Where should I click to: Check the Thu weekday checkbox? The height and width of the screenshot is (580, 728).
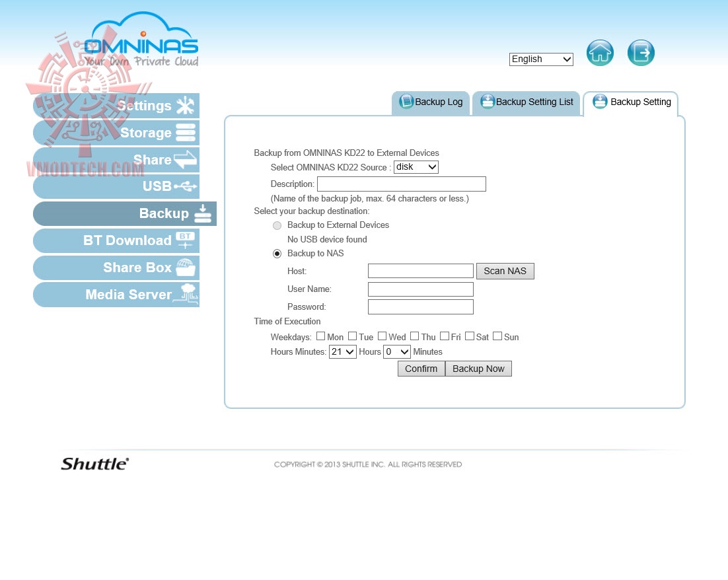(x=415, y=336)
